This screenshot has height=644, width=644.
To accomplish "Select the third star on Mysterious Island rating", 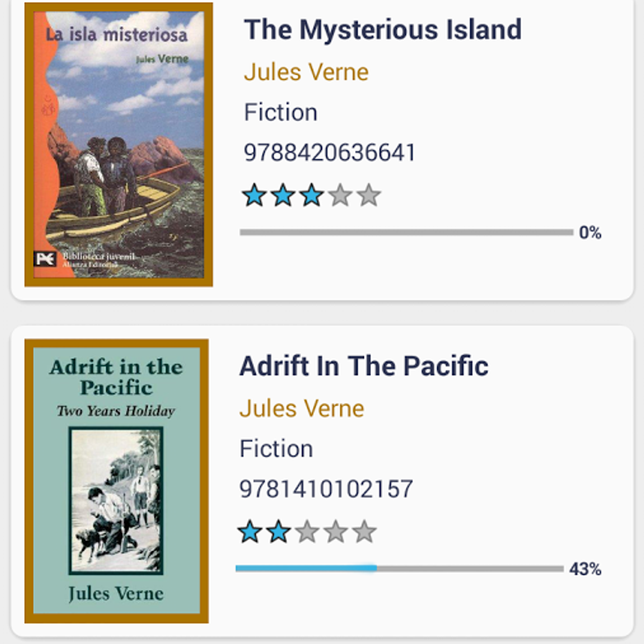I will (312, 195).
